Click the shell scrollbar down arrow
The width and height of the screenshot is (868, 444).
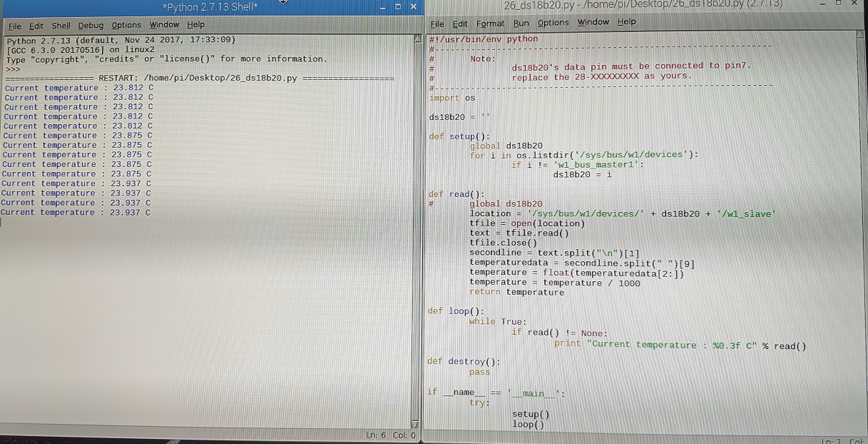point(414,424)
